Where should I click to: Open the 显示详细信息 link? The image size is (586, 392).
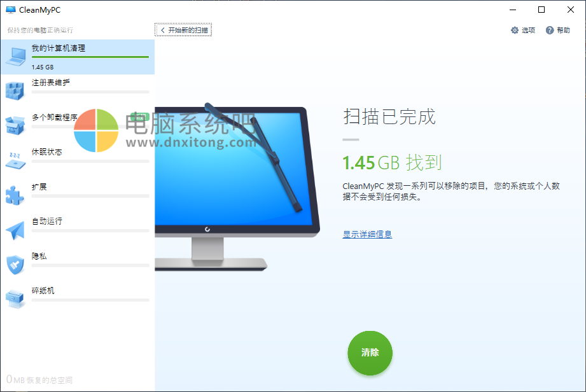click(367, 234)
